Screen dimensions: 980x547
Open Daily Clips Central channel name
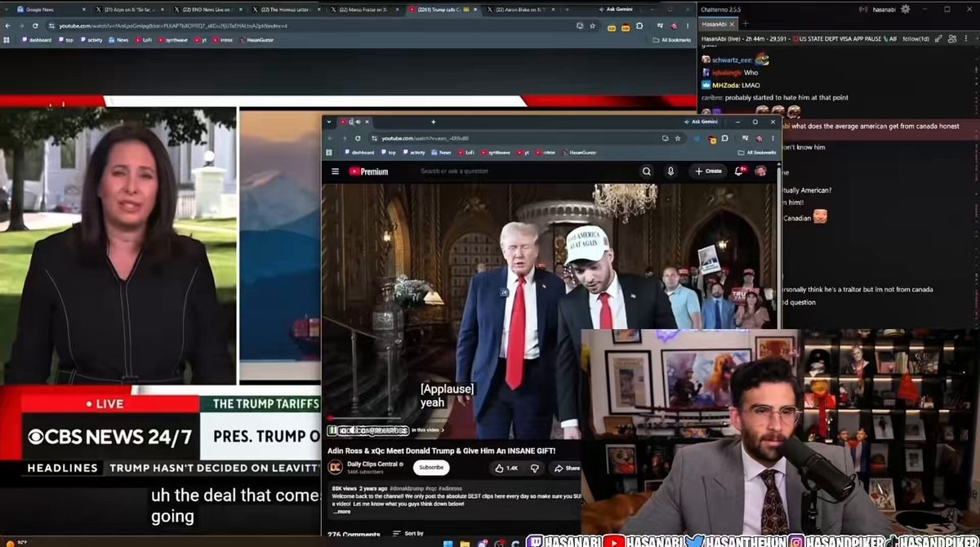tap(373, 465)
